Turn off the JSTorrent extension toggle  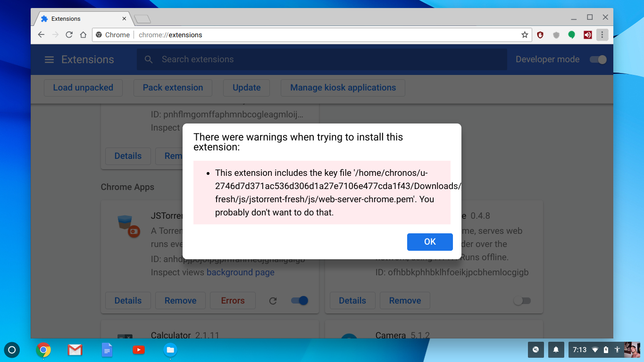[299, 300]
